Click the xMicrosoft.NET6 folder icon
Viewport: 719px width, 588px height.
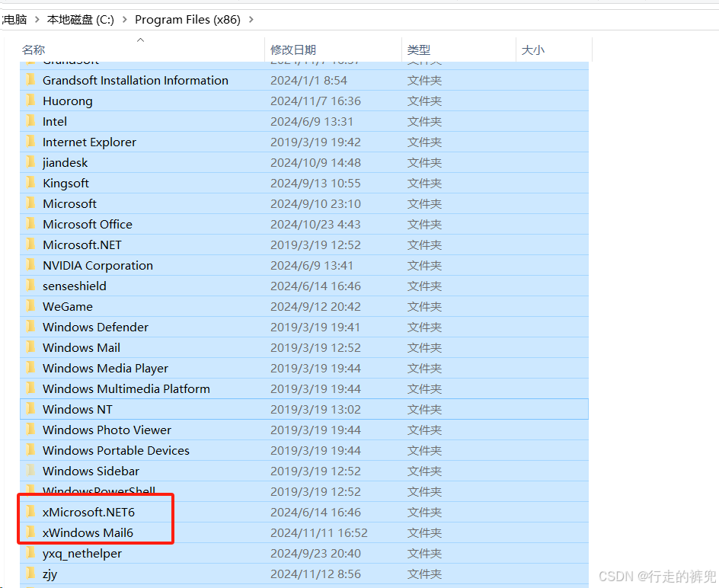click(x=30, y=511)
